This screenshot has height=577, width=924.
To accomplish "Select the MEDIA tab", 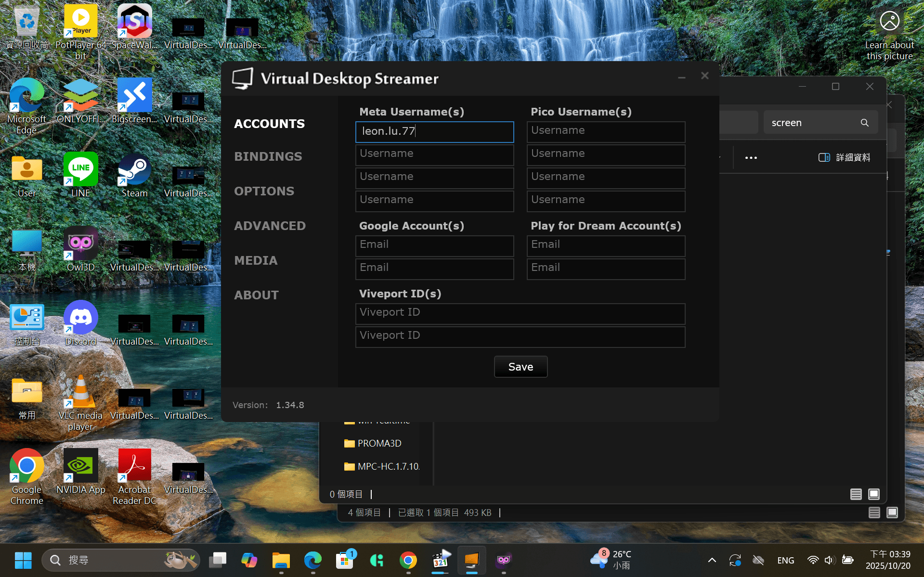I will (x=256, y=260).
